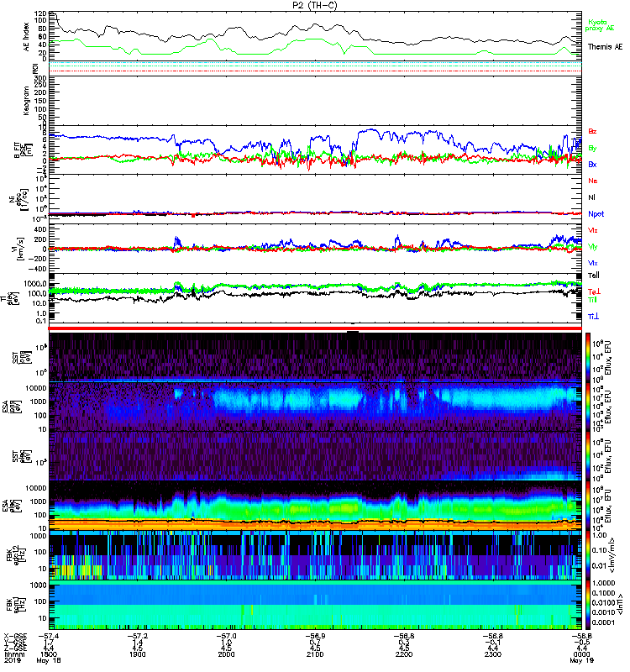
Task: Click the AE Index y-axis title
Action: [x=27, y=37]
